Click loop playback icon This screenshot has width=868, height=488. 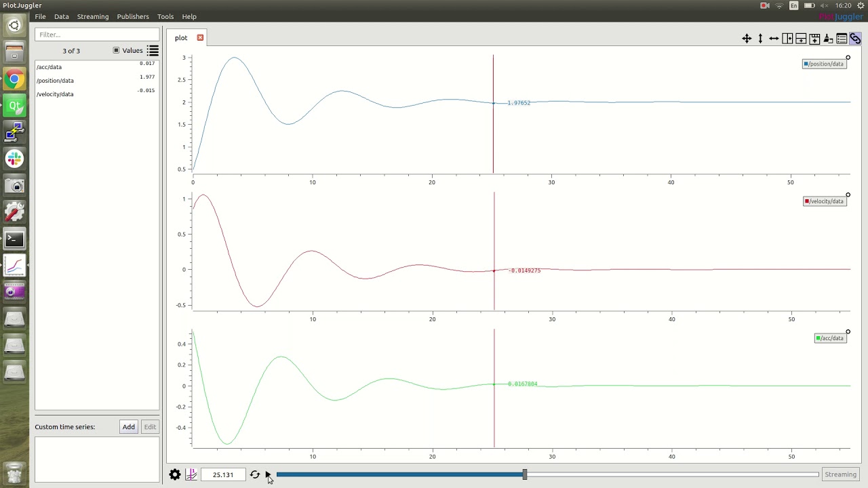click(254, 474)
